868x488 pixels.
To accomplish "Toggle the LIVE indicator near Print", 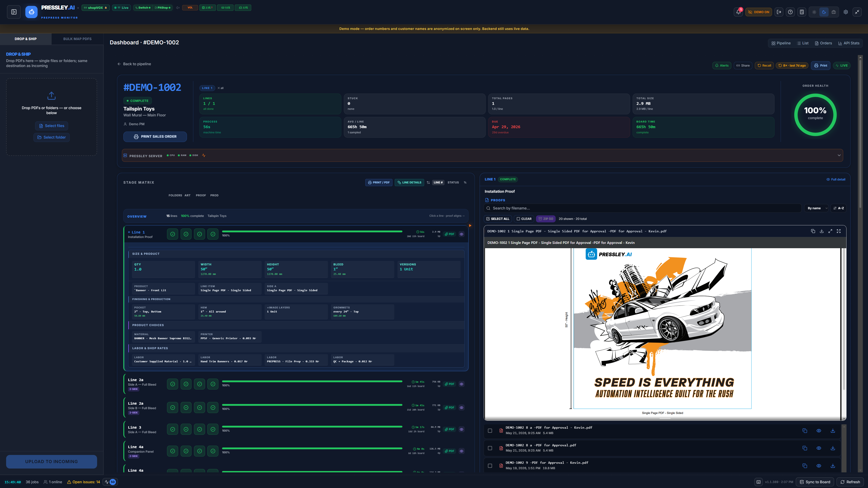I will (x=841, y=65).
